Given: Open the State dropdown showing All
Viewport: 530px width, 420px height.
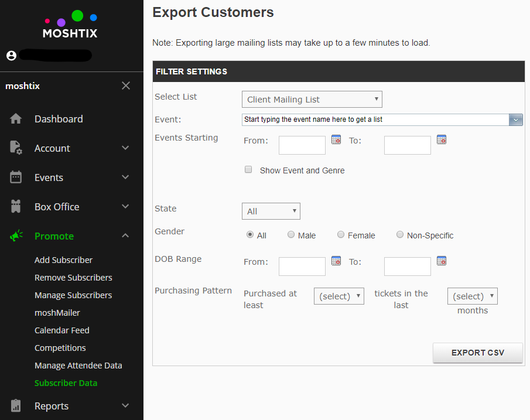Looking at the screenshot, I should pos(271,211).
